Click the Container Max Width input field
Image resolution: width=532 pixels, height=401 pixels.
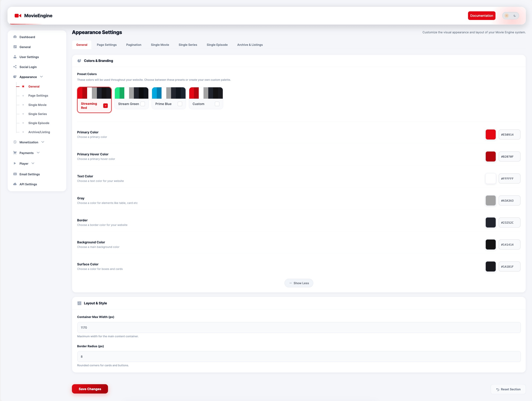tap(299, 328)
